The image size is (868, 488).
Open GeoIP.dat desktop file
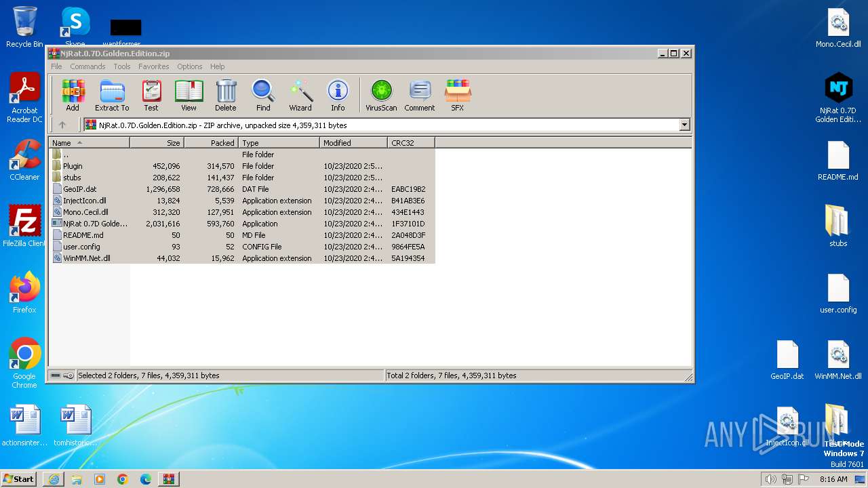[787, 359]
